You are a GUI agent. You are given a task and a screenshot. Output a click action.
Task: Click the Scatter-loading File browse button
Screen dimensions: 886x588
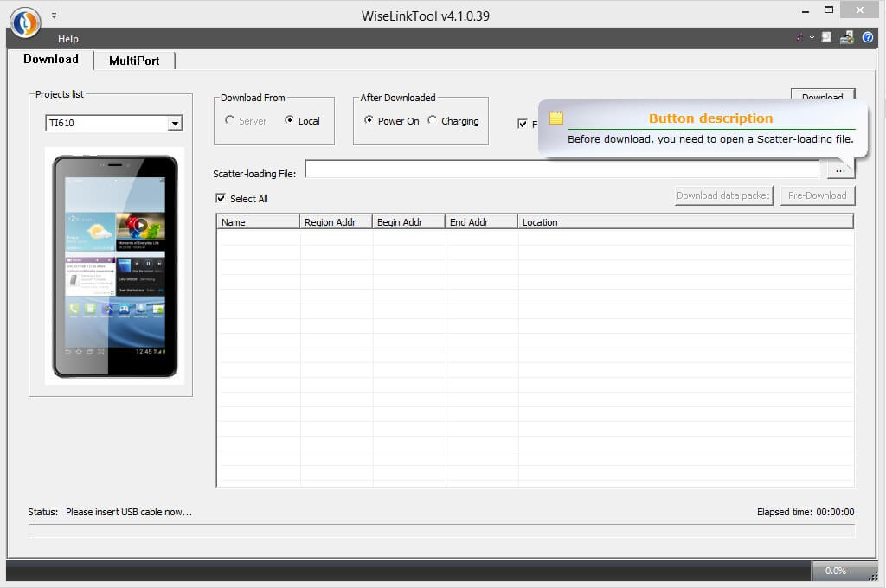[x=840, y=170]
